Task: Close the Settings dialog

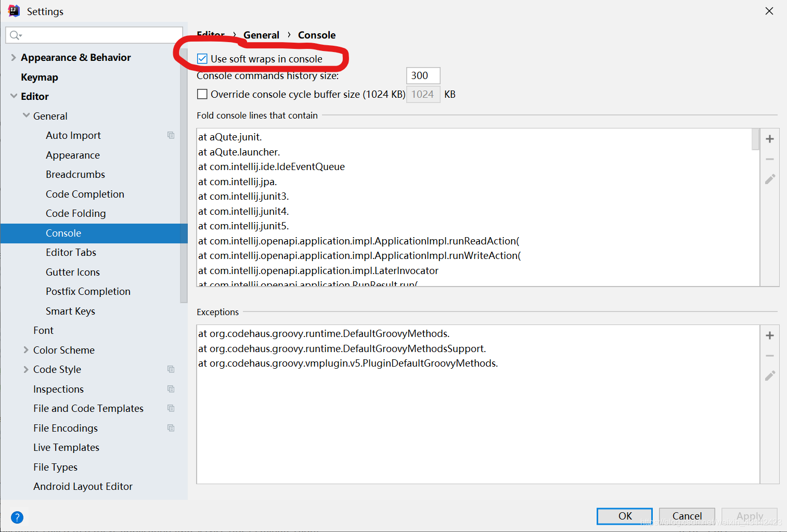Action: tap(769, 11)
